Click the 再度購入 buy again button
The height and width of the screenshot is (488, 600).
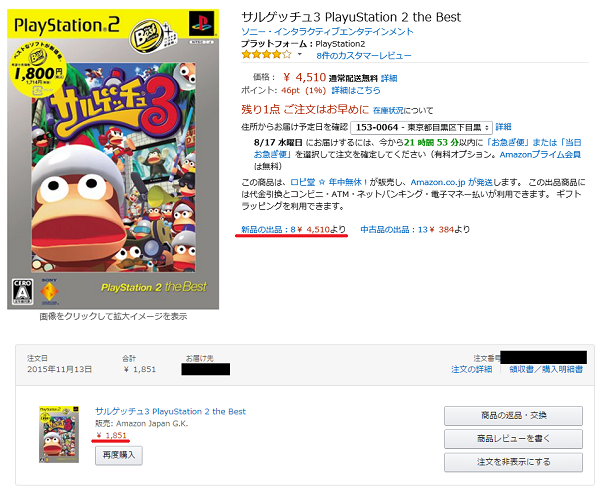point(119,455)
